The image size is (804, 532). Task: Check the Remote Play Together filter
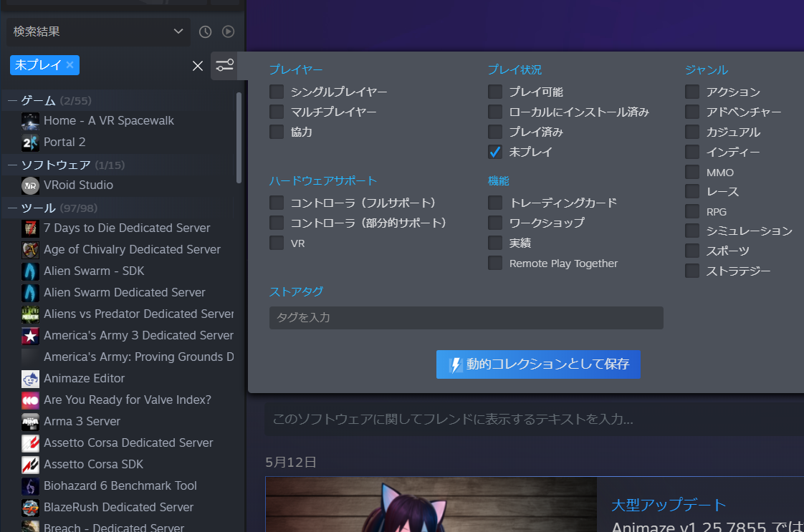495,263
